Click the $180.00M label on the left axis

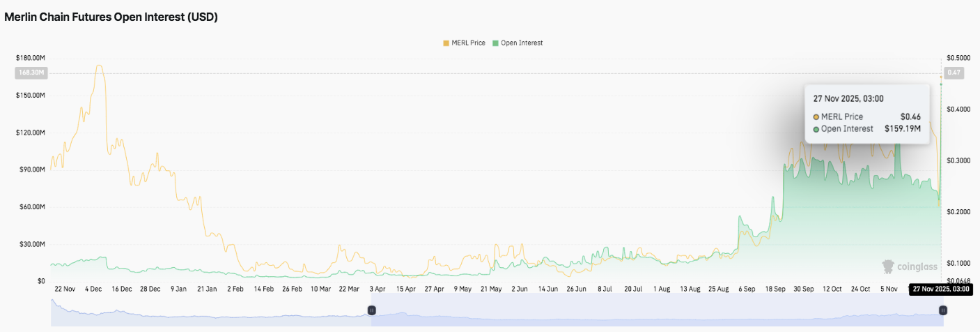pyautogui.click(x=30, y=58)
